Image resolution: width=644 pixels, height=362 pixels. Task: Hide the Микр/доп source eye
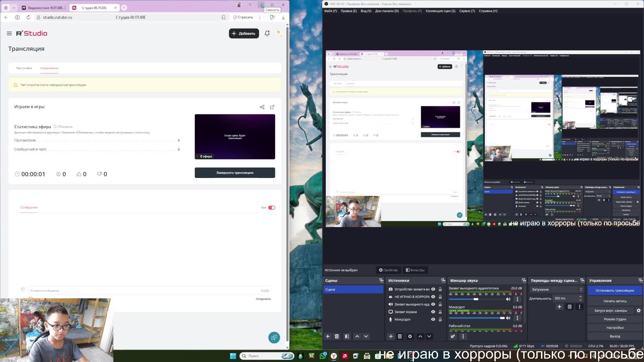(x=433, y=319)
